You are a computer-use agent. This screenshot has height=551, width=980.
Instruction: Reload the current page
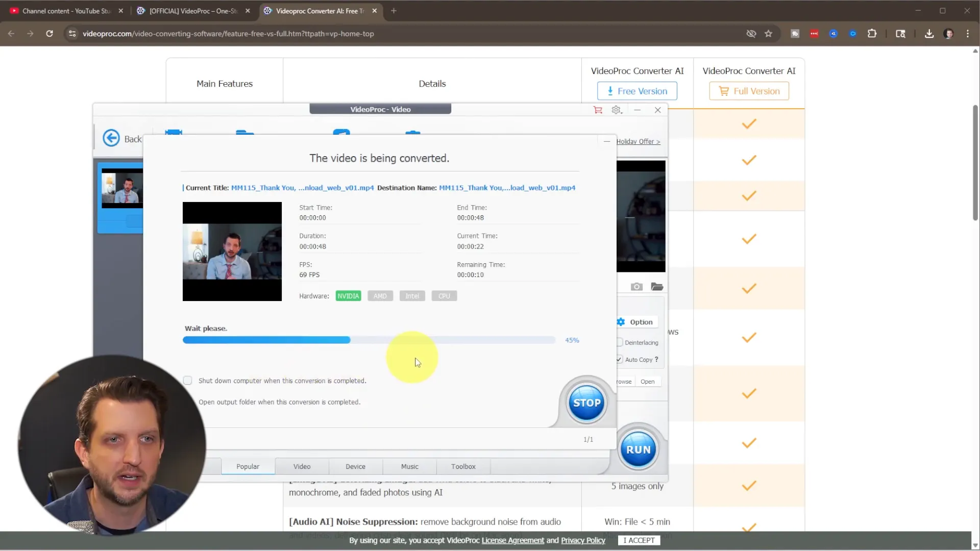pos(50,34)
